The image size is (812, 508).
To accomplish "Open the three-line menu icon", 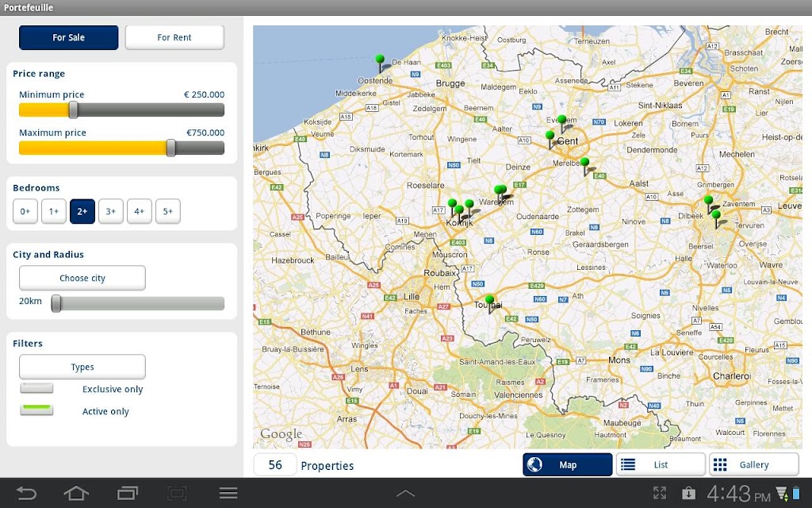I will tap(228, 493).
